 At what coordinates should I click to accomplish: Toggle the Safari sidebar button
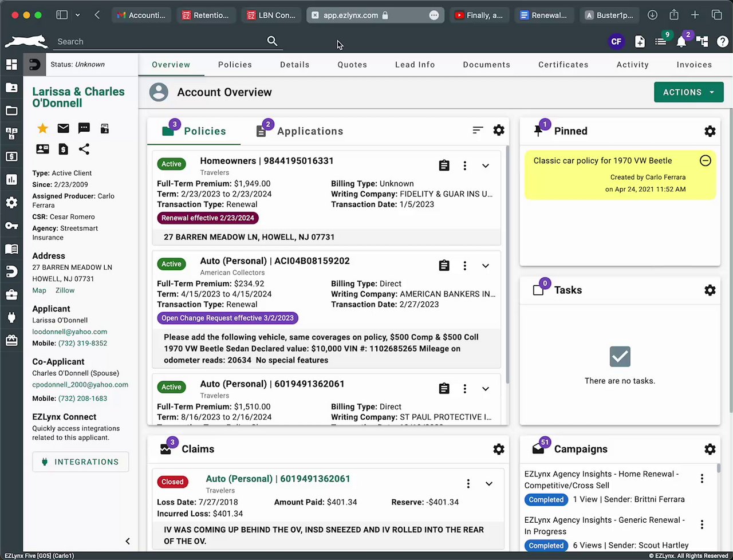62,15
